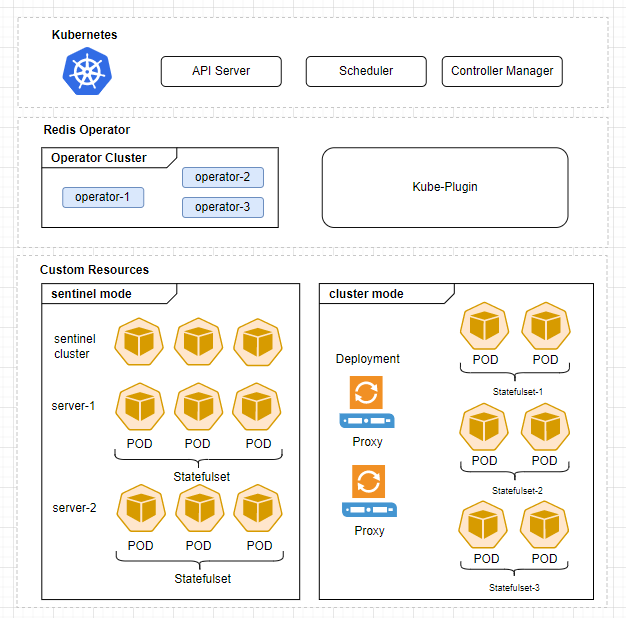Select curly brace above Statefulset-1 label

tap(515, 372)
